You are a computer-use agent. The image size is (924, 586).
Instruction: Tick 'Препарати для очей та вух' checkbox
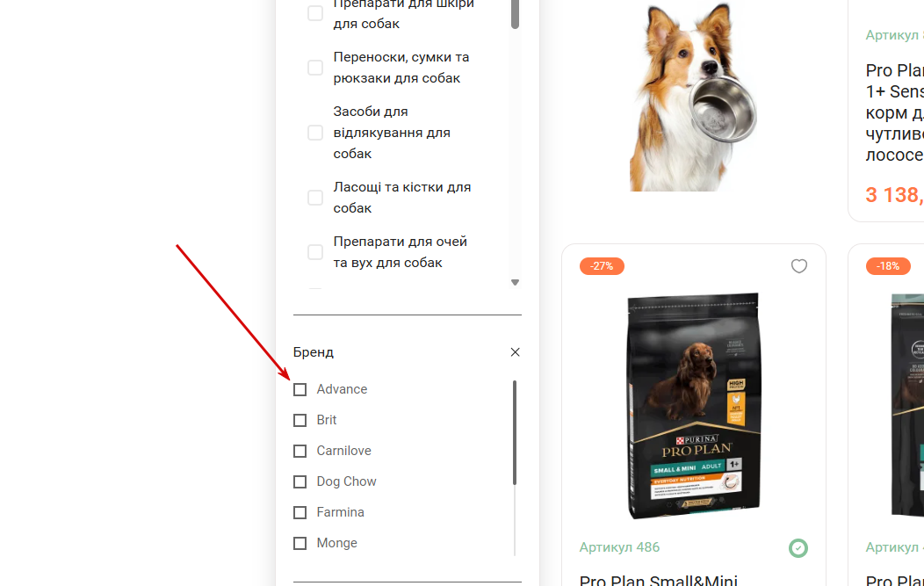315,252
